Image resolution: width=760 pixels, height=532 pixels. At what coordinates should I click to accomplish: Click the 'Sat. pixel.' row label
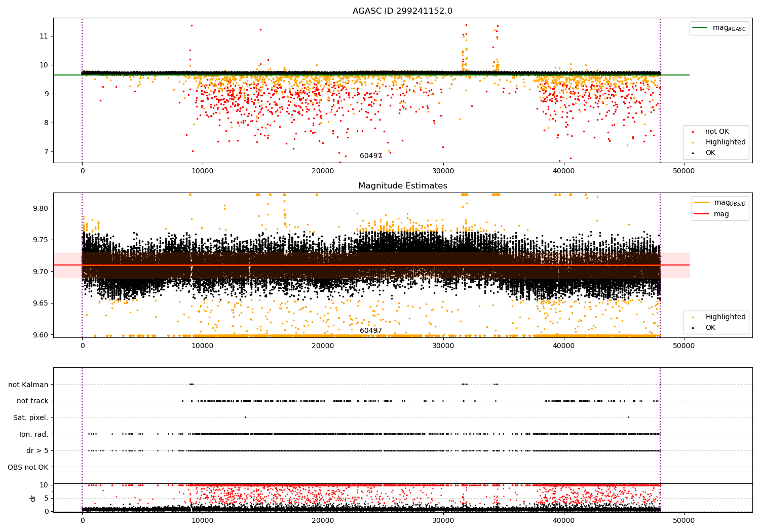coord(31,417)
